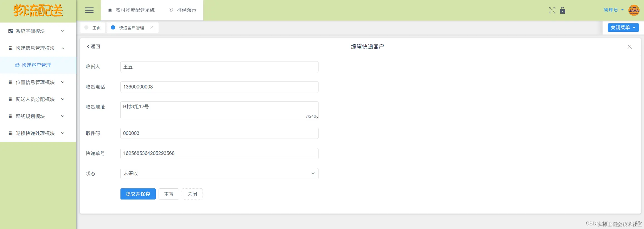644x229 pixels.
Task: Click the 收货地址 label
Action: [x=95, y=107]
